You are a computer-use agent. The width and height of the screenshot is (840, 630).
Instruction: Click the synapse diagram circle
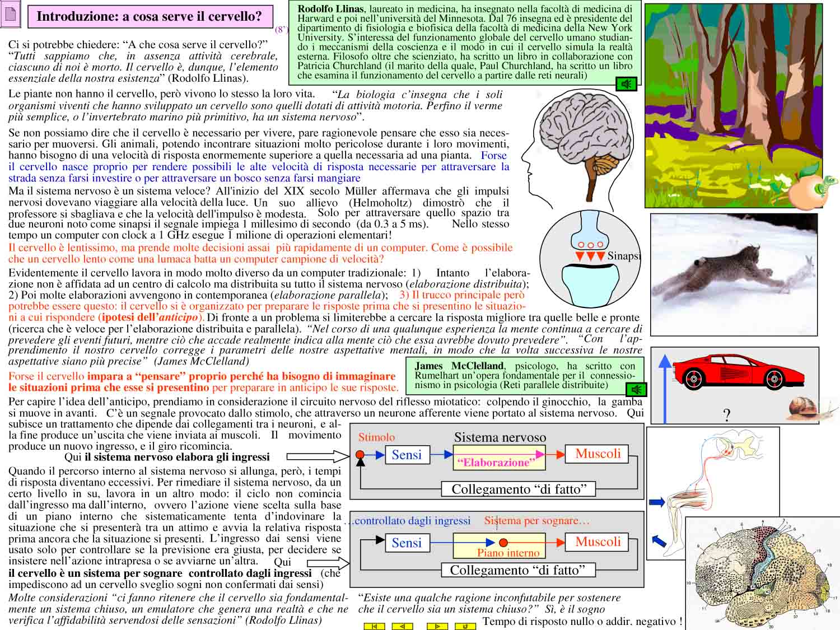[588, 258]
